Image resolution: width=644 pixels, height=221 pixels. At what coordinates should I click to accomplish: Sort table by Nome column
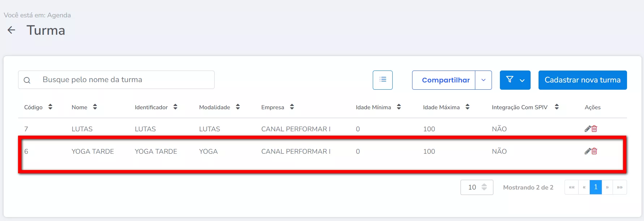click(95, 107)
